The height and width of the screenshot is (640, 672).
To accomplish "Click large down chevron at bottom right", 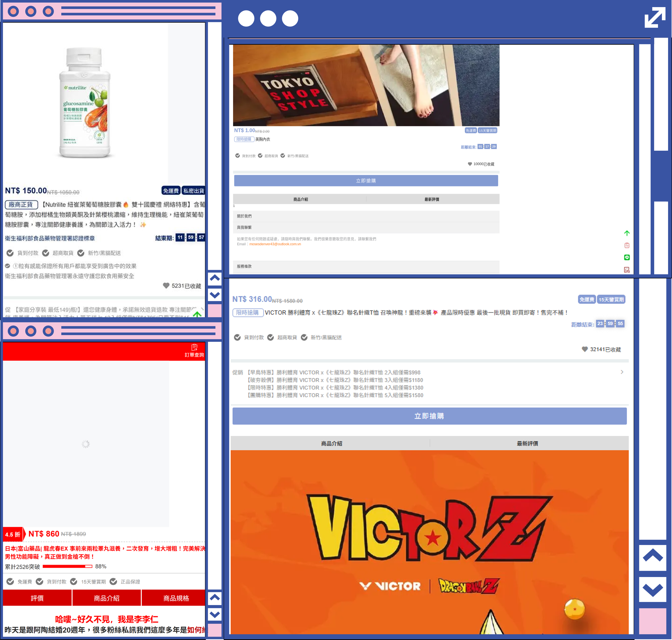I will (x=652, y=590).
